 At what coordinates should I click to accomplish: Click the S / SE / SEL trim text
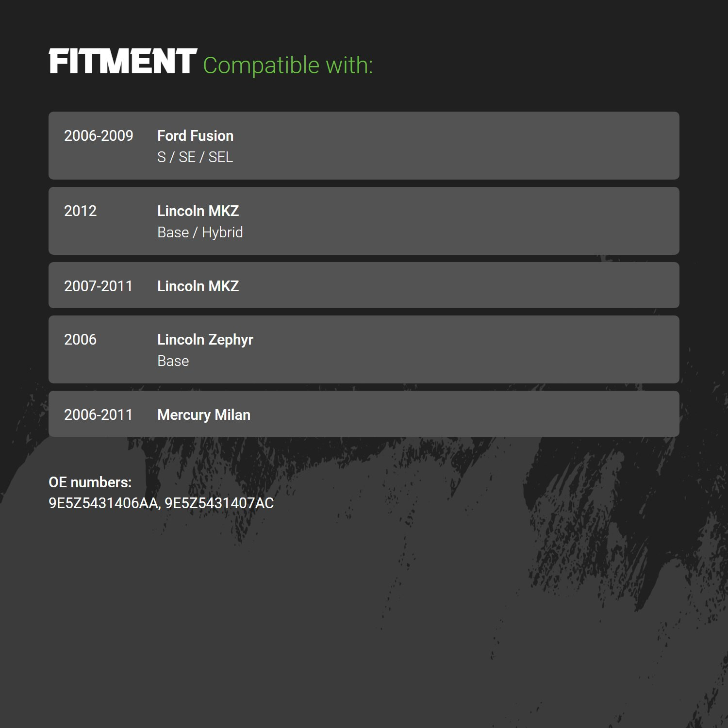(195, 157)
